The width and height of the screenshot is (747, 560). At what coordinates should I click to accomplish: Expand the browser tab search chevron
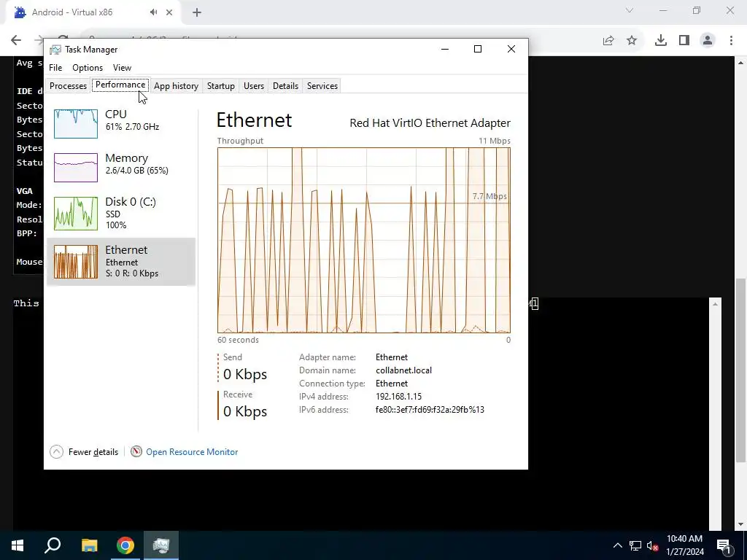630,10
